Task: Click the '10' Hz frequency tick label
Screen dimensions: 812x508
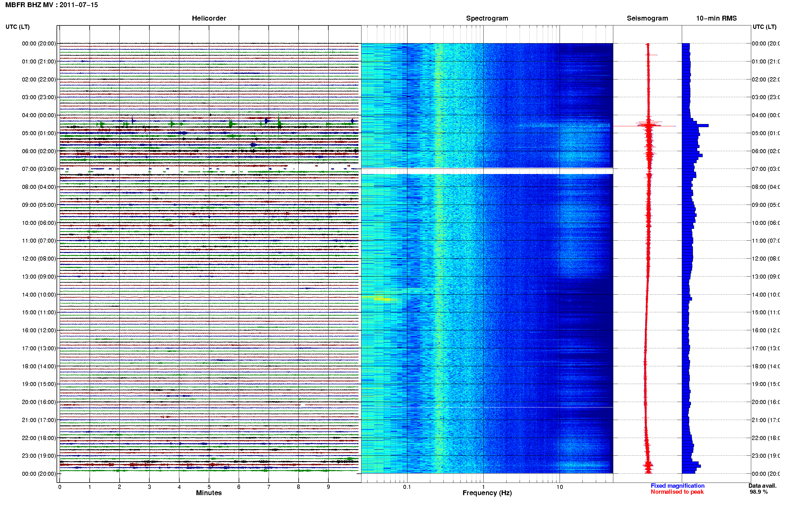Action: point(560,487)
